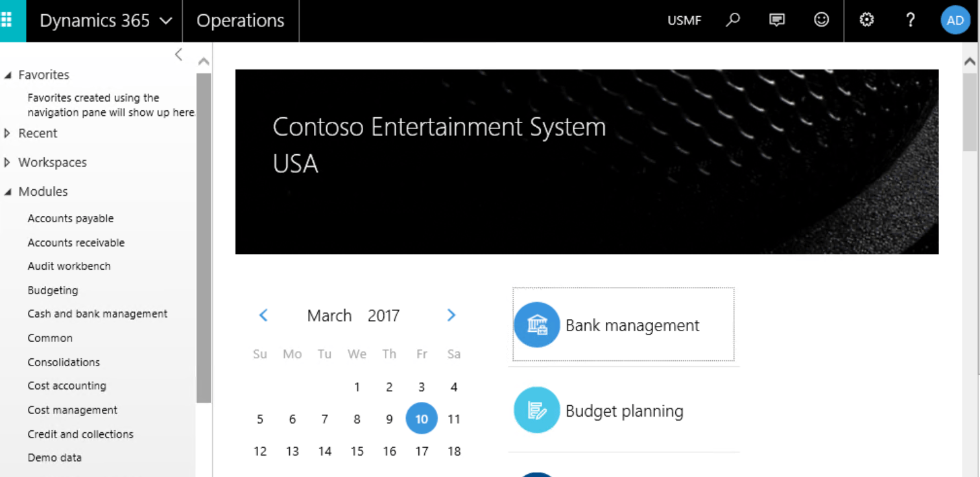Image resolution: width=980 pixels, height=477 pixels.
Task: Collapse the navigation pane chevron
Action: (x=178, y=54)
